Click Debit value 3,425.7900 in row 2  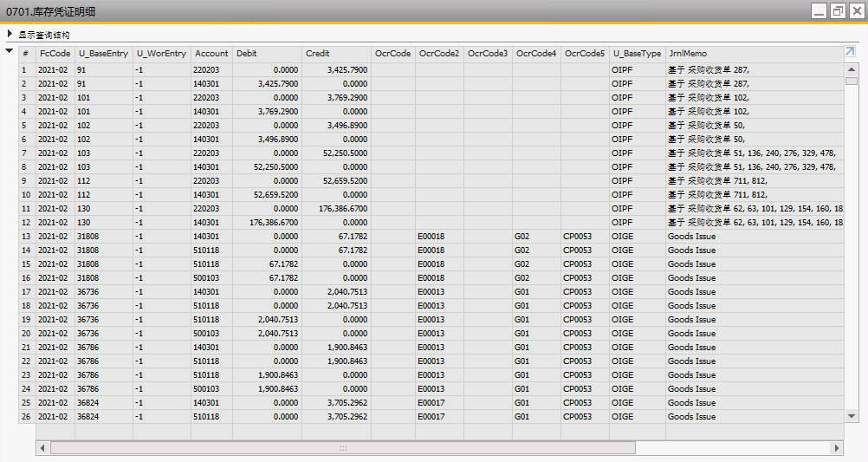tap(278, 84)
